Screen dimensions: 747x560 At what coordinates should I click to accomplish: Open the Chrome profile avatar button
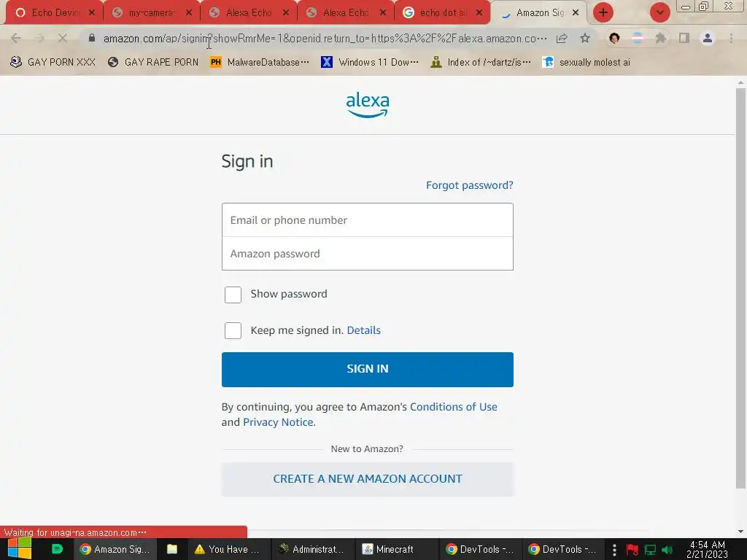(x=708, y=38)
